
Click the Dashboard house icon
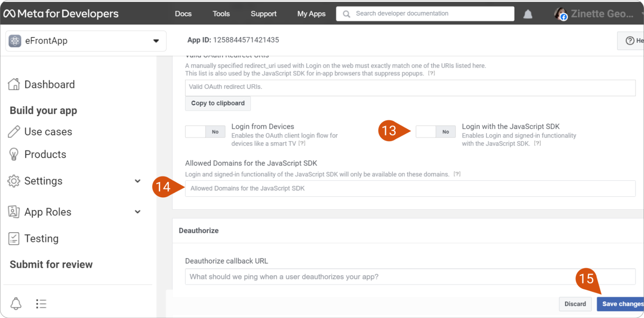tap(14, 84)
